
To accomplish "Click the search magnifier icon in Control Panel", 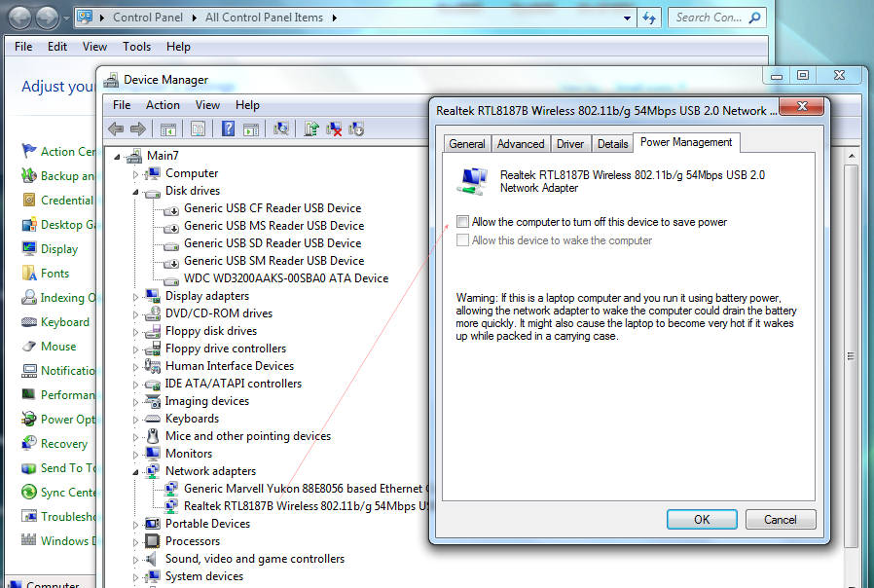I will 754,18.
